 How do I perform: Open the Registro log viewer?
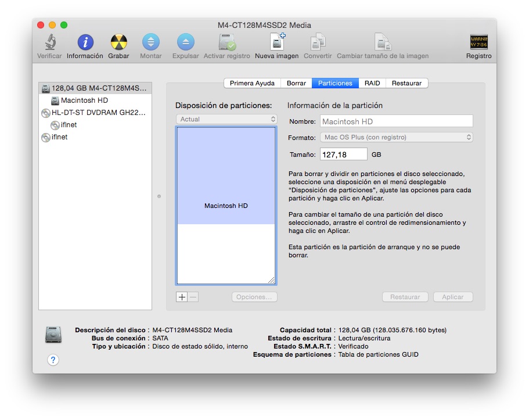coord(478,43)
